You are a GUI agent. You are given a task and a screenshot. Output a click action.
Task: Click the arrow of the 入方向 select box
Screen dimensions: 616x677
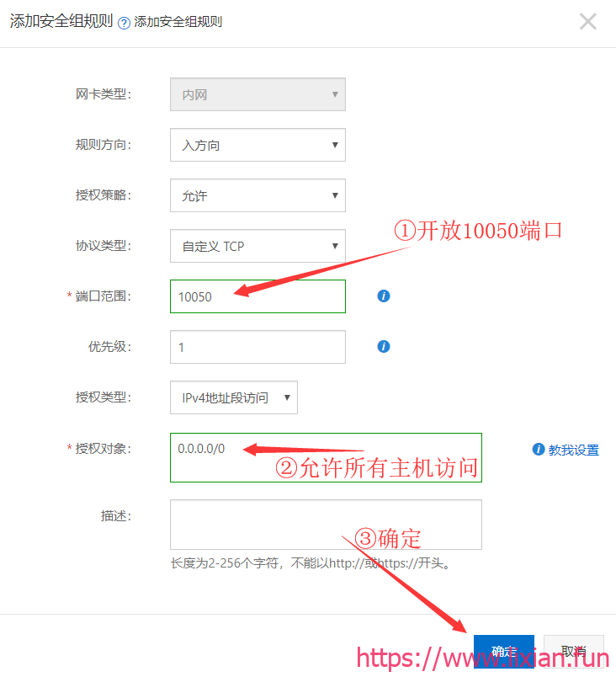335,145
